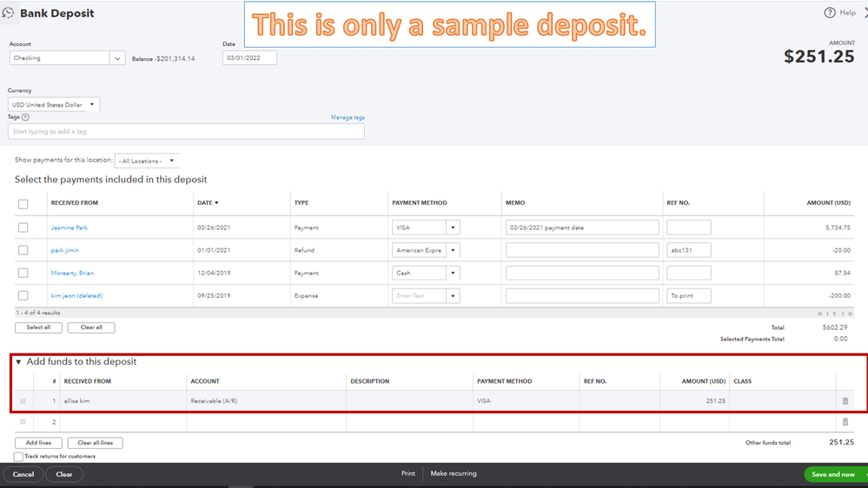
Task: Check the park jimin refund row
Action: click(x=23, y=250)
